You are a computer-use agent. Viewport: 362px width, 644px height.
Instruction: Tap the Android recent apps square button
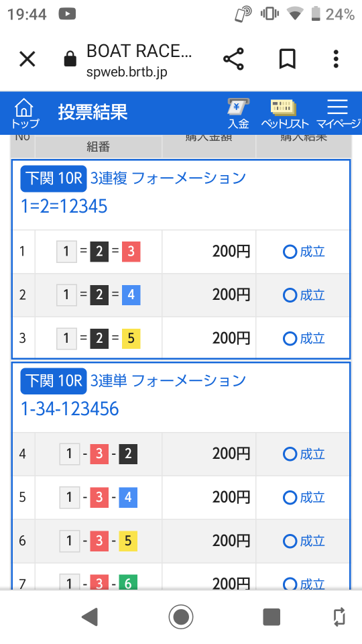click(x=271, y=617)
